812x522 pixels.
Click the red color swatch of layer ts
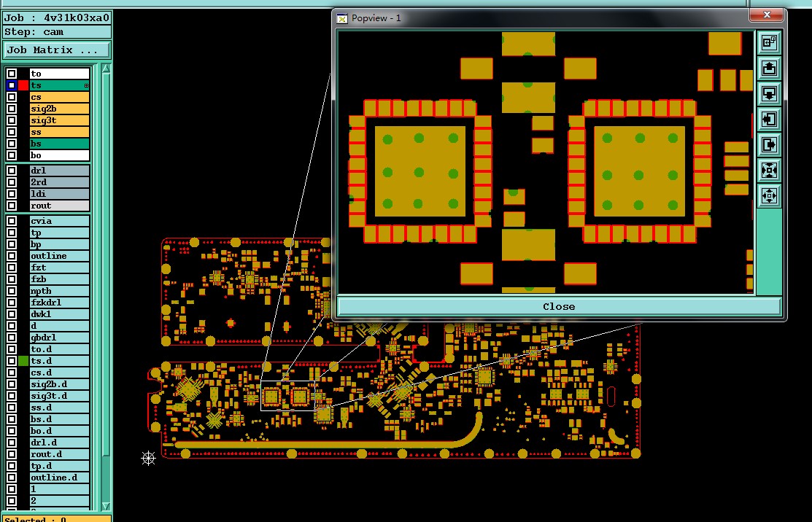point(23,85)
